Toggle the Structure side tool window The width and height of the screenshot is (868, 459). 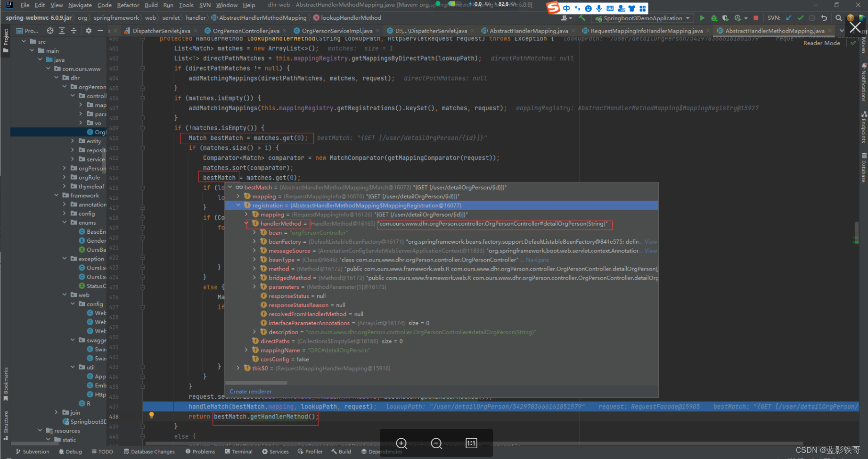pos(6,425)
